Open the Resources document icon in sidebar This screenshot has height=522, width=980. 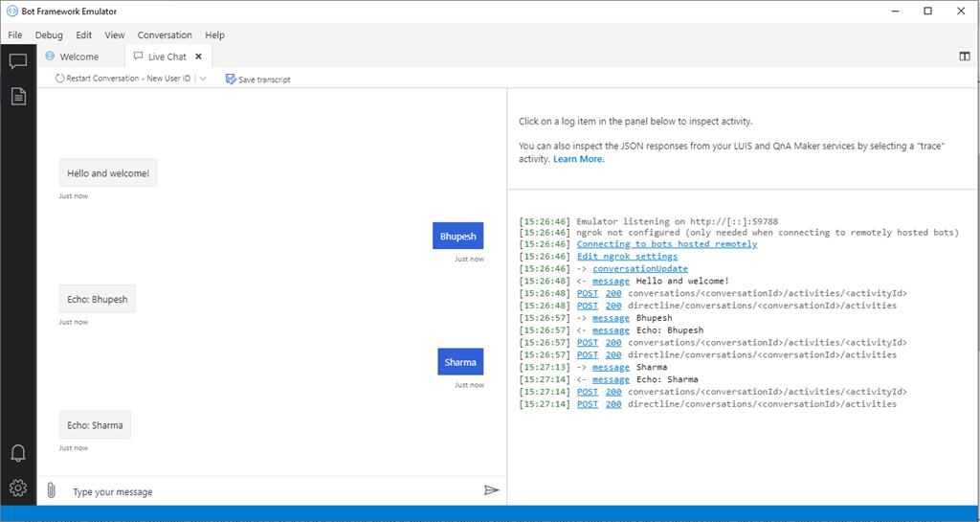(x=18, y=96)
